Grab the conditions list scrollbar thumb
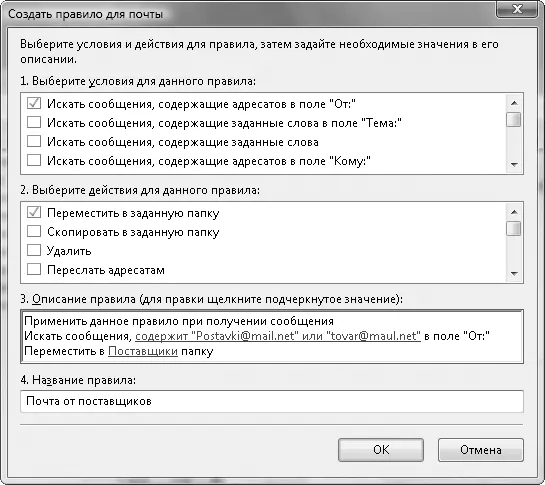The height and width of the screenshot is (485, 545). pyautogui.click(x=514, y=120)
